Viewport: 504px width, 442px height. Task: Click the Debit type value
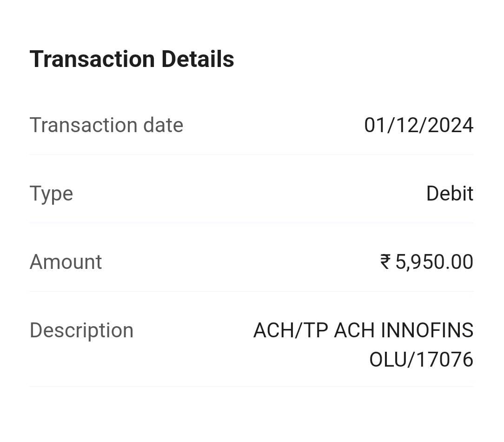(449, 194)
